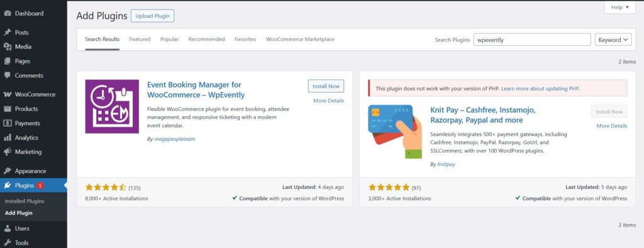This screenshot has height=248, width=644.
Task: Click 'Last Updated: 4 days ago' text
Action: tap(313, 187)
